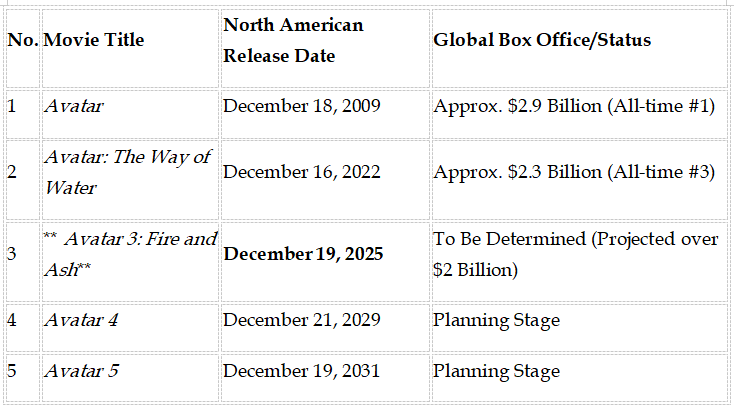This screenshot has height=408, width=734.
Task: Click the bold "December 19, 2025" date
Action: (x=303, y=253)
